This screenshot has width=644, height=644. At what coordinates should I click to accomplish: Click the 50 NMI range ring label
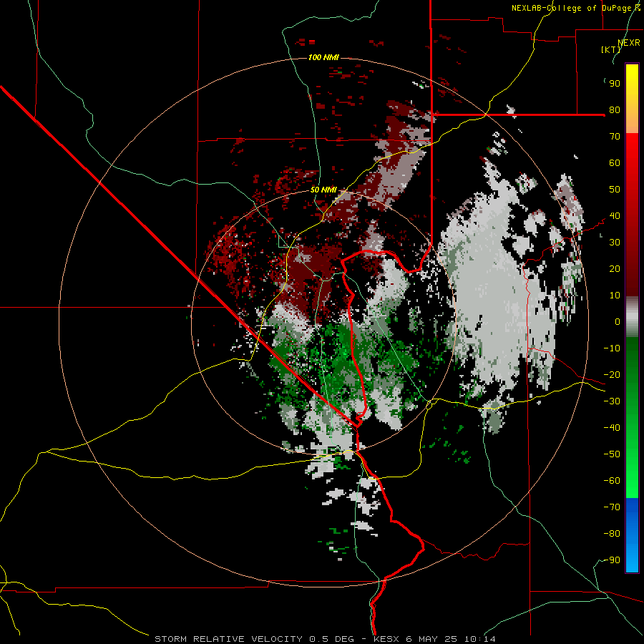pos(323,190)
